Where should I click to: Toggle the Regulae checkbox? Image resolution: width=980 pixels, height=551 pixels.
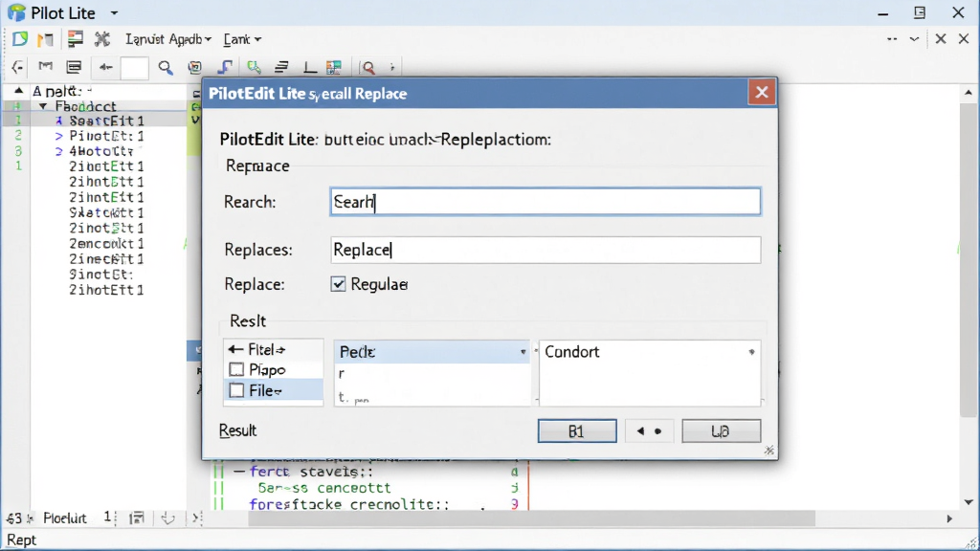338,284
